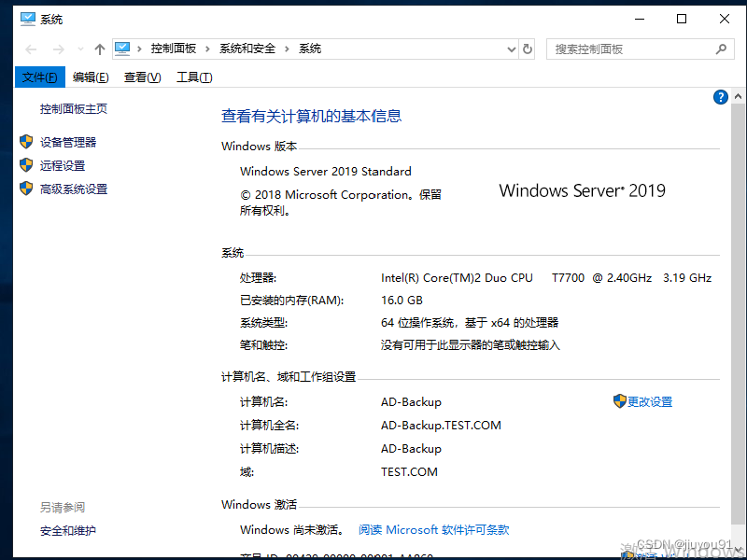747x560 pixels.
Task: Click the full name AD-Backup.TEST.COM
Action: pyautogui.click(x=441, y=426)
